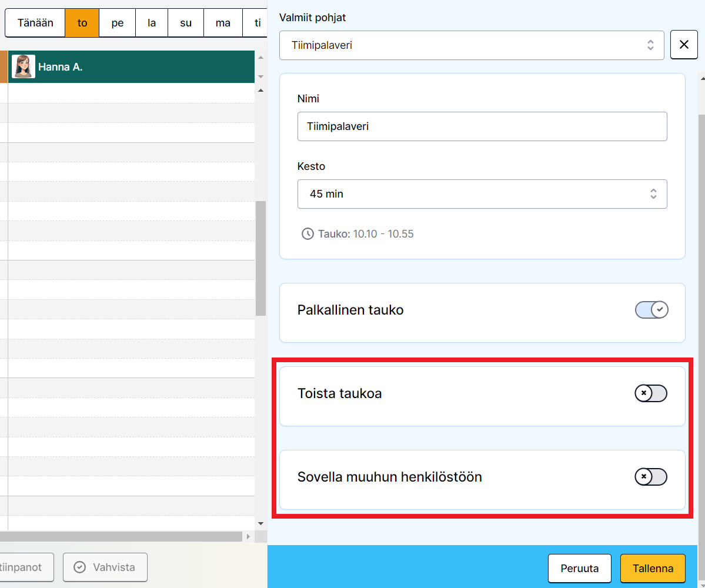The image size is (705, 588).
Task: Disable the Palkallinen tauko switch
Action: [x=651, y=310]
